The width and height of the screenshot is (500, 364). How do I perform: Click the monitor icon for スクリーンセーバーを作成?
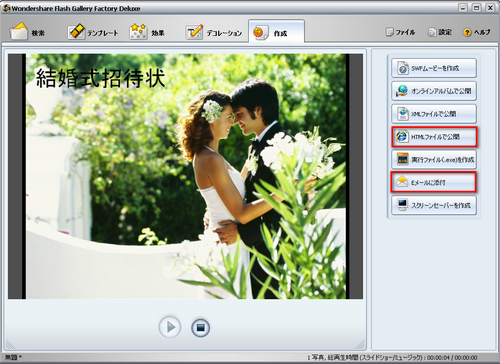pos(403,205)
